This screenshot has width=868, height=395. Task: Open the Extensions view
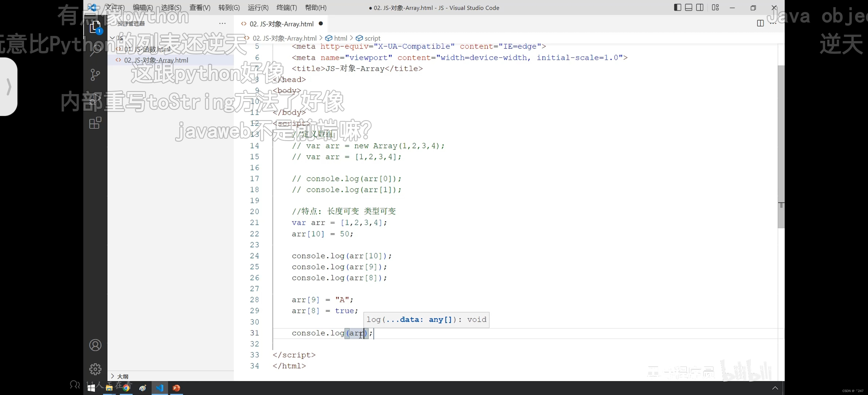tap(95, 123)
